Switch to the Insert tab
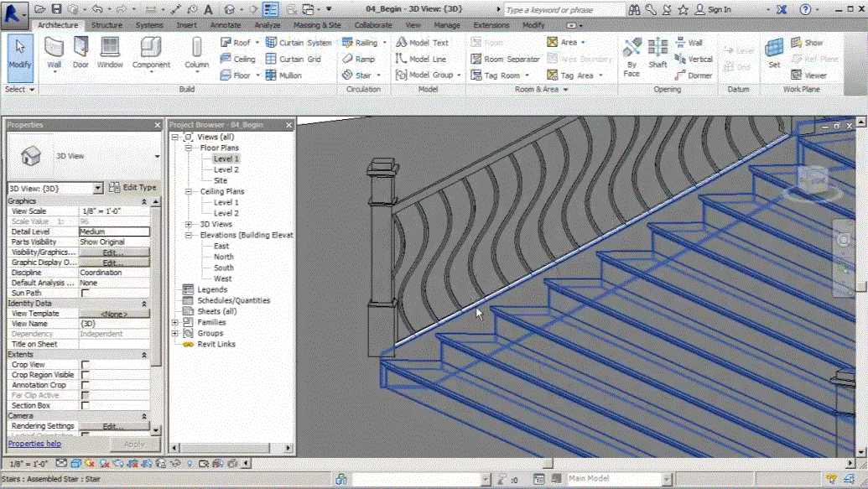 tap(186, 25)
